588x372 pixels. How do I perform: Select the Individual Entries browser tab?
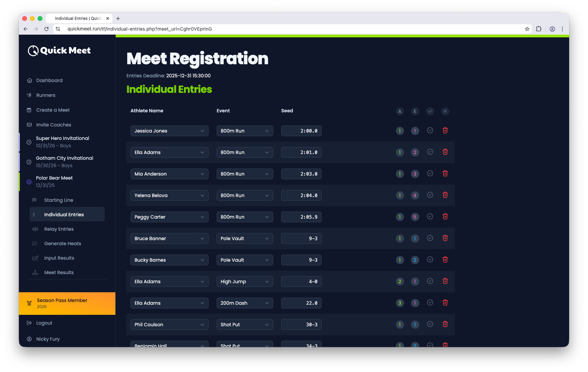point(79,18)
